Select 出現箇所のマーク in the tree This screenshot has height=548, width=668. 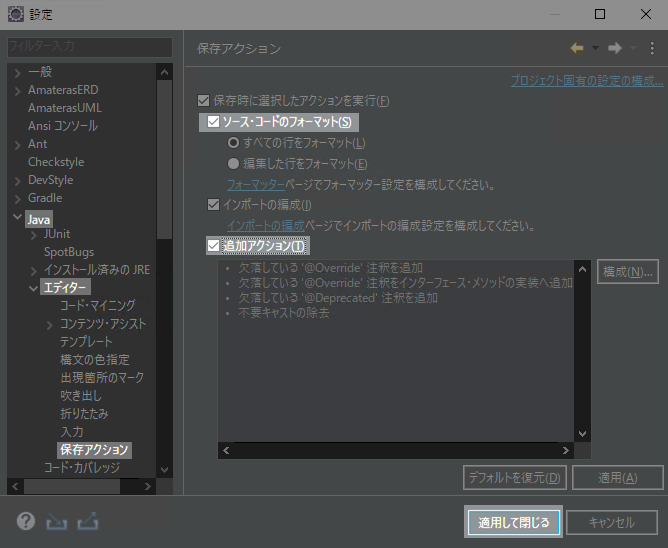pos(102,378)
